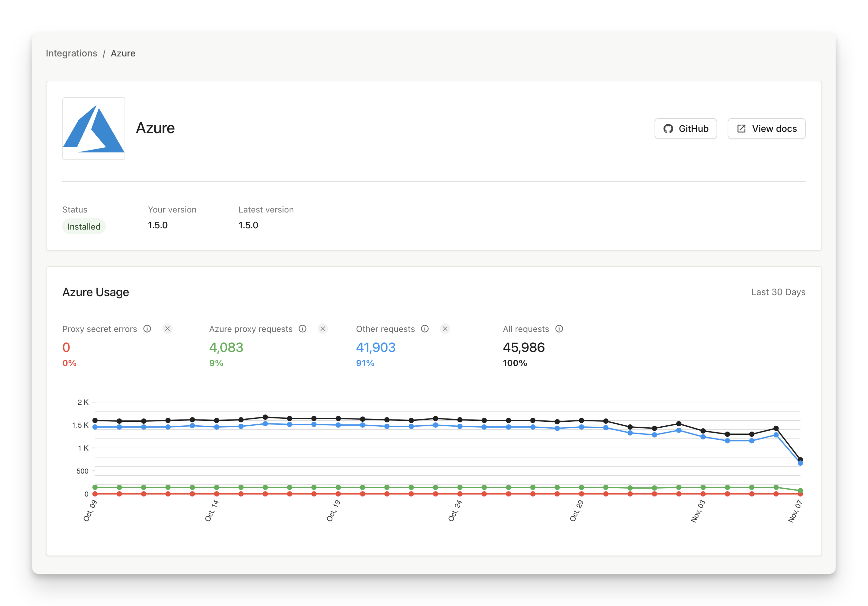Click info icon beside Proxy secret errors

point(147,329)
